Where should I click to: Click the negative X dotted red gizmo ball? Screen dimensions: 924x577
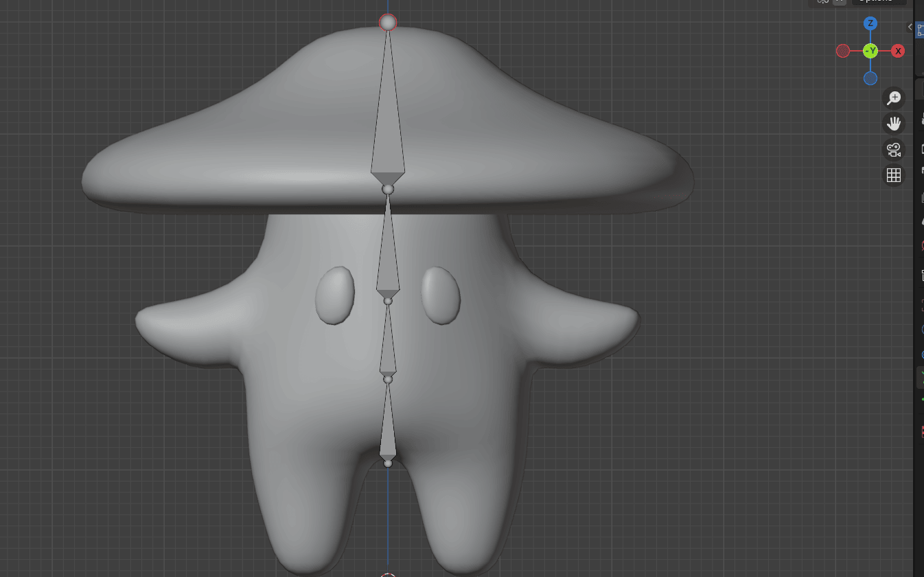pos(843,51)
